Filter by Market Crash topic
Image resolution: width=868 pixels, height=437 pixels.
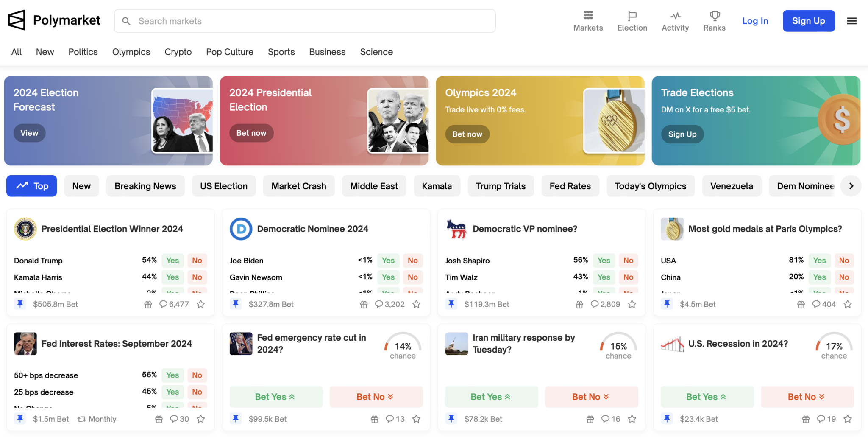tap(299, 186)
